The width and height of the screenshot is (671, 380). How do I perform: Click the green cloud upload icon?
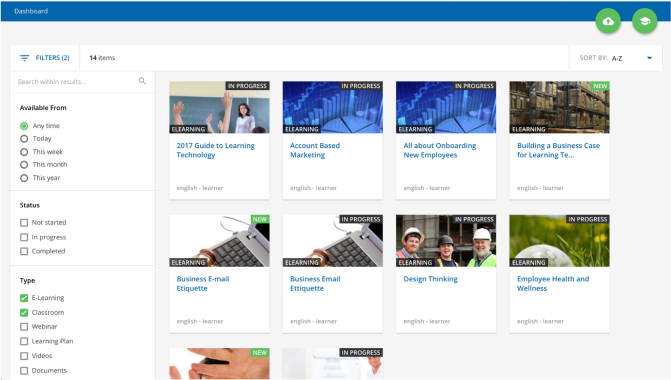(x=608, y=21)
